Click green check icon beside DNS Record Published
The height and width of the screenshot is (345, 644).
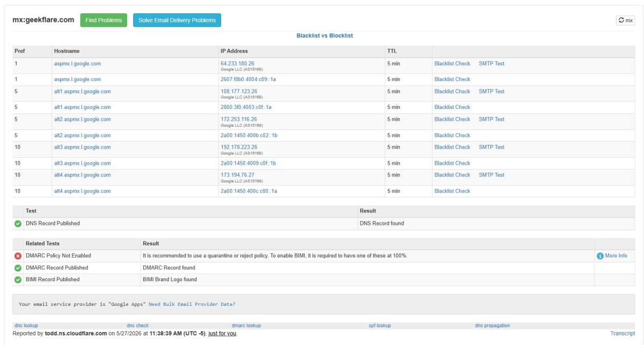(18, 224)
